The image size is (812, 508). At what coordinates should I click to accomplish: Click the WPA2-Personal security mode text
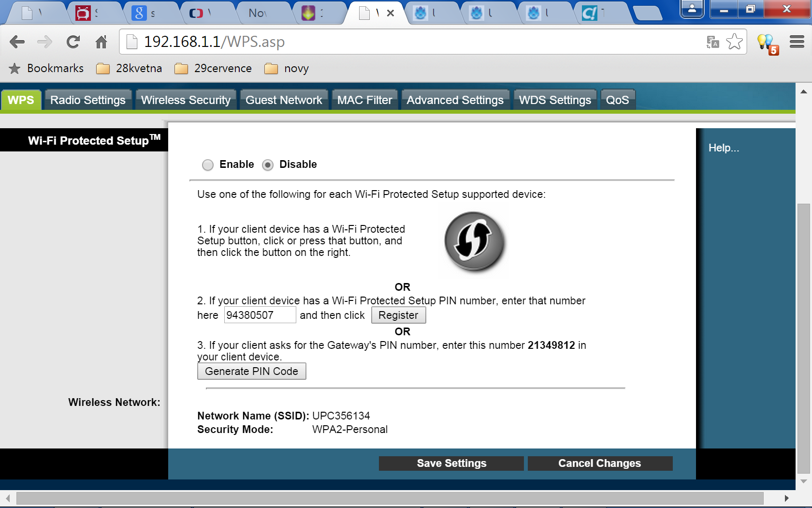coord(350,429)
